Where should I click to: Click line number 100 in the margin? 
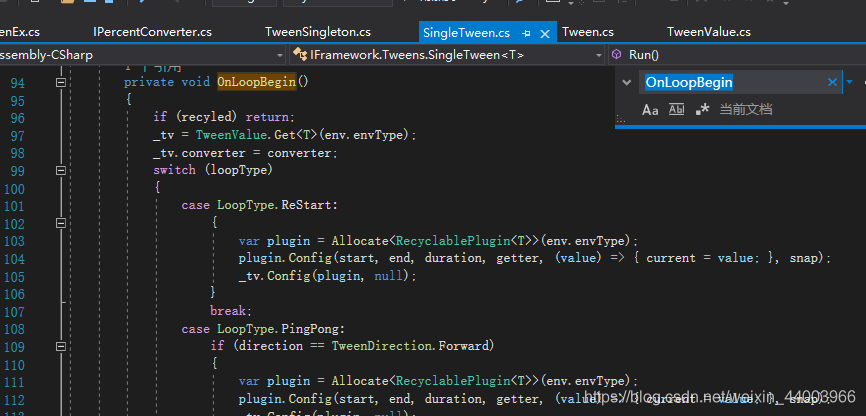(x=14, y=188)
